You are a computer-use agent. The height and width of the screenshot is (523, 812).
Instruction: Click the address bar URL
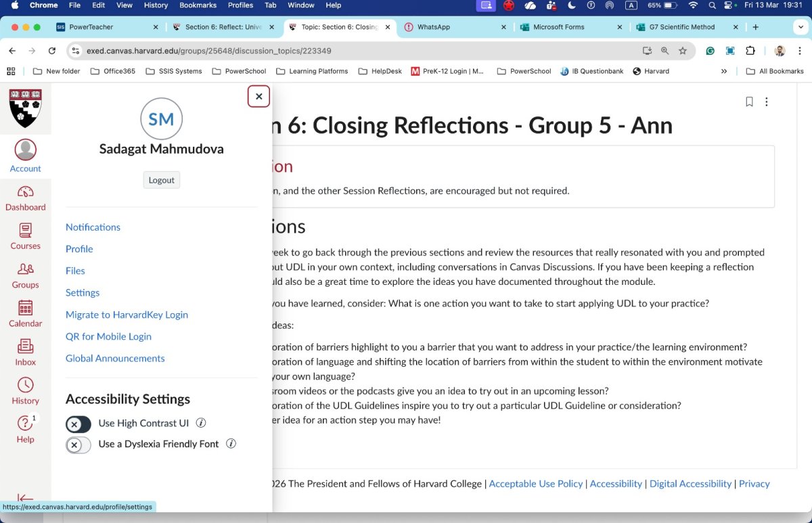click(209, 51)
